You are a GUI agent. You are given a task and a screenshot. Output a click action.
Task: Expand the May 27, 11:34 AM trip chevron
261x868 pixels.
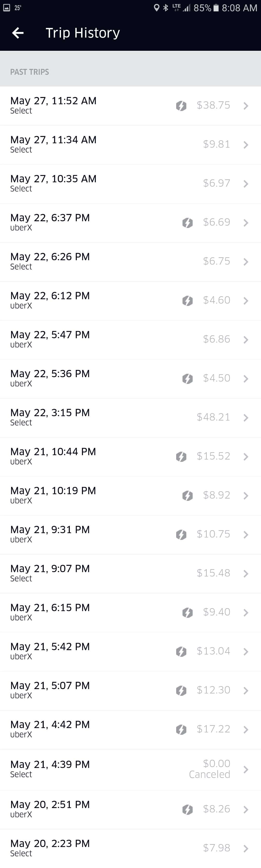click(246, 145)
